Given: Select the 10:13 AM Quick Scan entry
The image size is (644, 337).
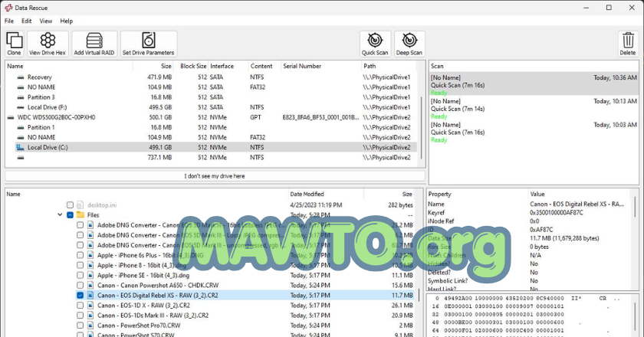Looking at the screenshot, I should (x=534, y=108).
